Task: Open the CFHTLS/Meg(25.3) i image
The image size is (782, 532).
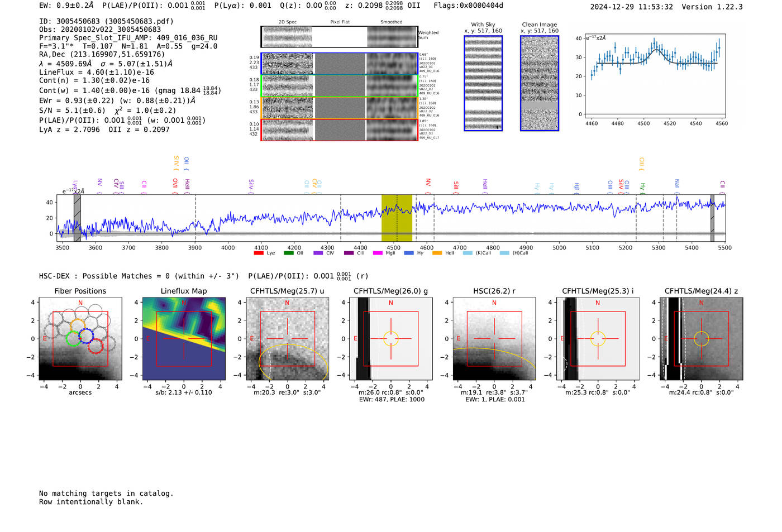Action: point(598,339)
